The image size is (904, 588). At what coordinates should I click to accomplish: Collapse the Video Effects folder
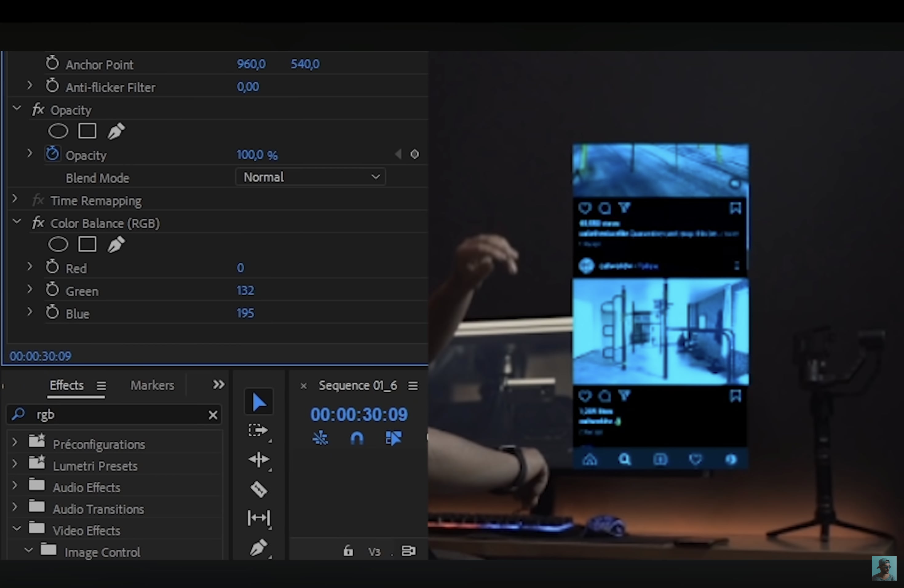pos(16,530)
